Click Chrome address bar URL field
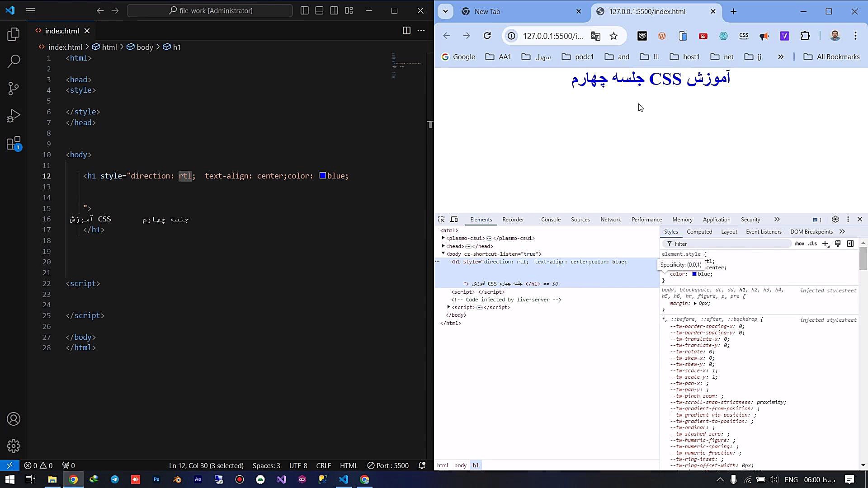This screenshot has height=488, width=868. coord(552,36)
